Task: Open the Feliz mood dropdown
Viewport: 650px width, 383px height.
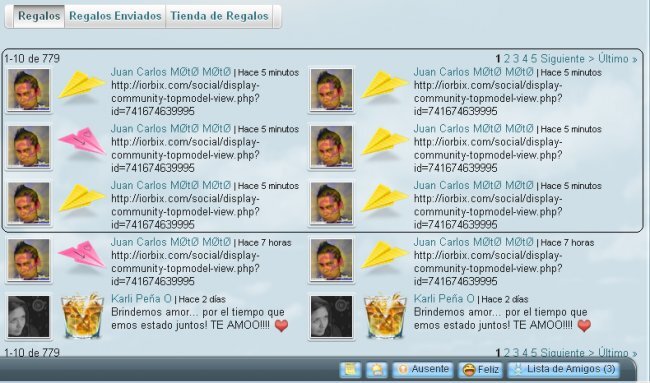Action: click(481, 369)
